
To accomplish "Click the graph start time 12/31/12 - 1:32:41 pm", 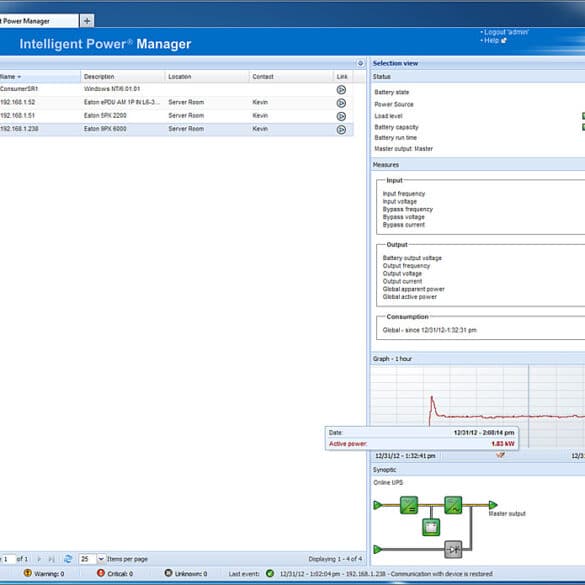I will pos(405,456).
